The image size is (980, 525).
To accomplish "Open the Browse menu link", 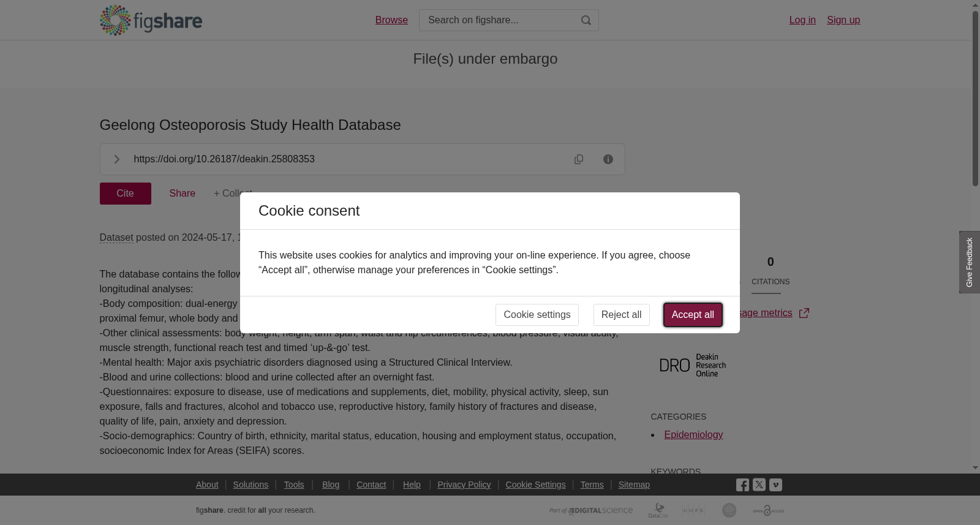I will click(x=391, y=20).
